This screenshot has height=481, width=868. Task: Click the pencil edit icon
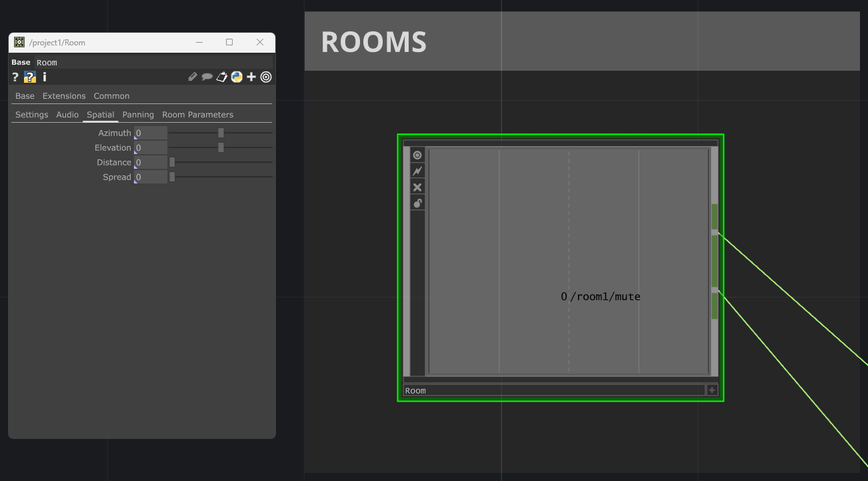pyautogui.click(x=193, y=77)
